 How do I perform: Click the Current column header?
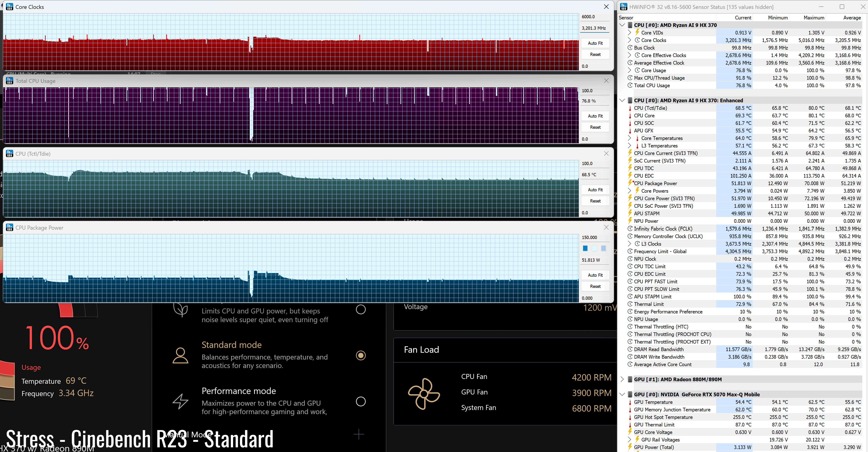(x=734, y=18)
